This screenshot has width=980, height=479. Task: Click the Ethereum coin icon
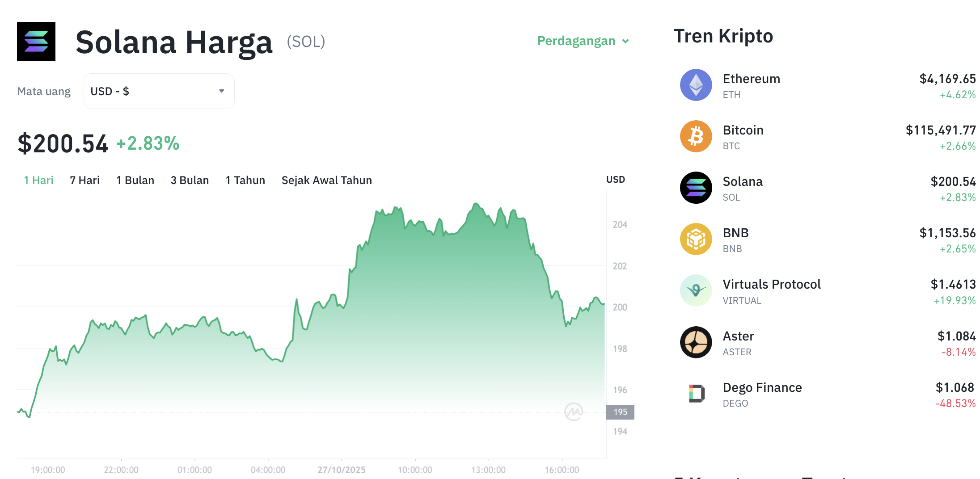[696, 85]
